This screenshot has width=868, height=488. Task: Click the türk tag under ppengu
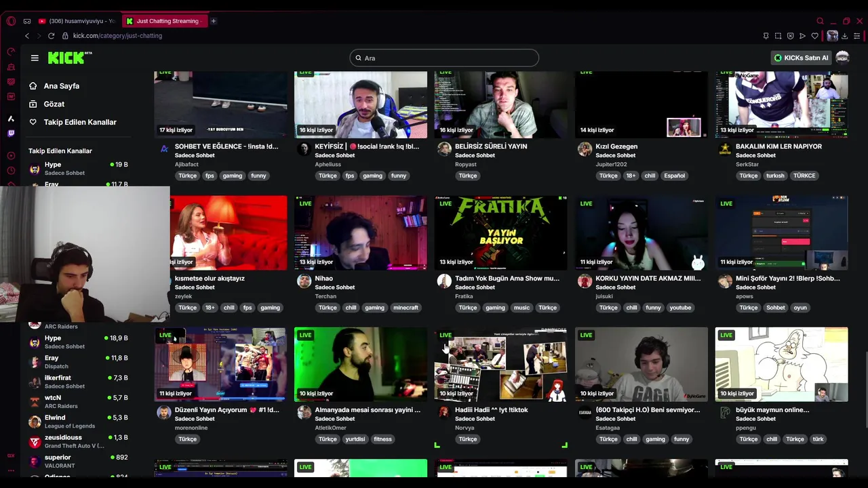click(818, 439)
